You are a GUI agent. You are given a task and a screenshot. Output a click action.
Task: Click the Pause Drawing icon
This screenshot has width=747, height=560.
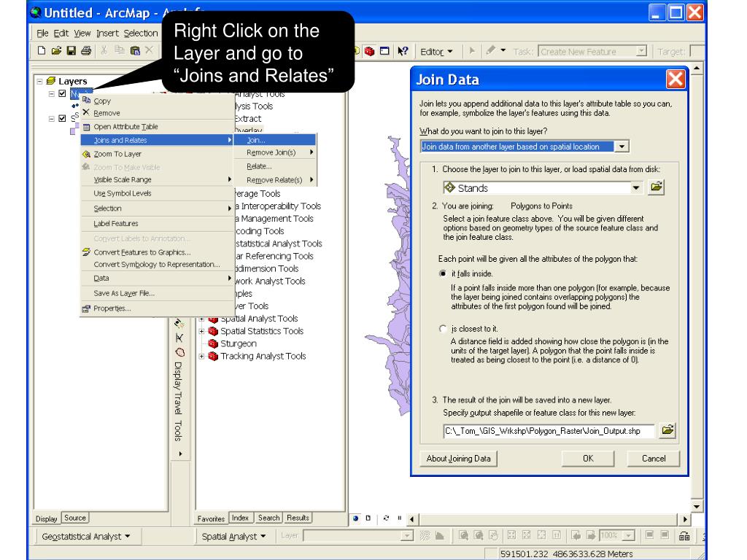(399, 518)
